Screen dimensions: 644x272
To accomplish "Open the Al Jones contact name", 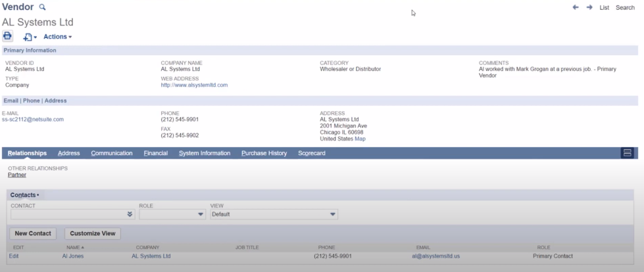I will coord(73,256).
